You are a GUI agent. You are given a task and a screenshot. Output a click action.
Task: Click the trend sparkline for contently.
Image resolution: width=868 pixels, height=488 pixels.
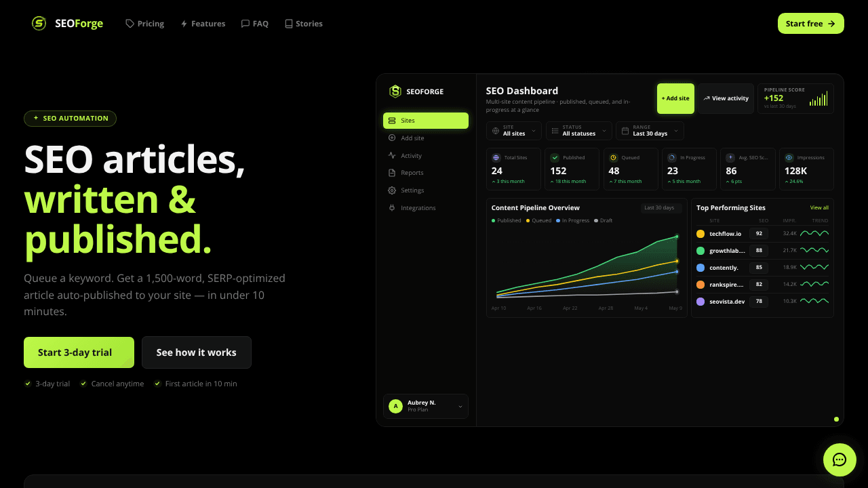[814, 268]
